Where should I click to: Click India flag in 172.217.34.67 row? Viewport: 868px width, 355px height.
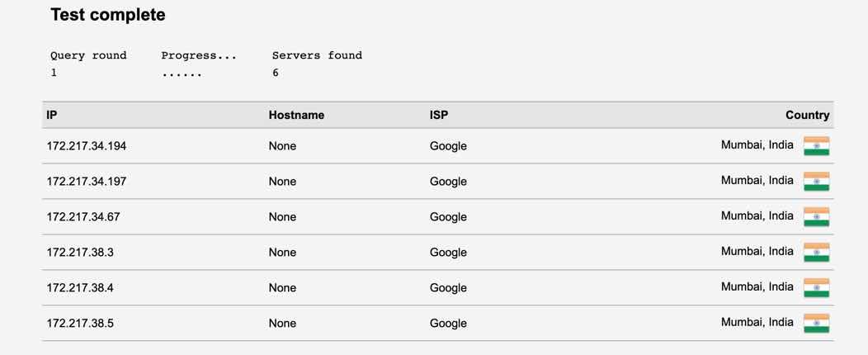click(x=817, y=217)
